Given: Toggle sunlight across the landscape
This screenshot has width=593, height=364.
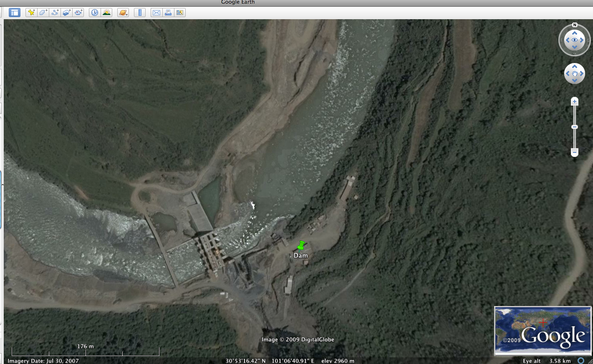Looking at the screenshot, I should click(x=106, y=13).
